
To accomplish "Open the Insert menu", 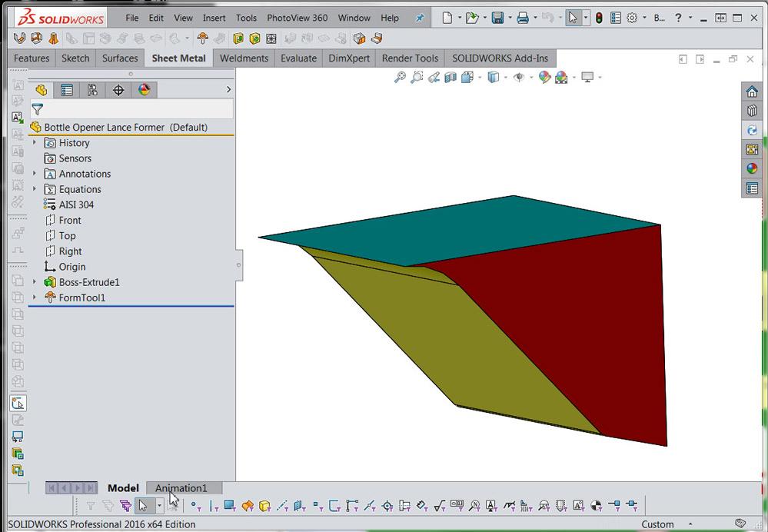I will coord(214,18).
